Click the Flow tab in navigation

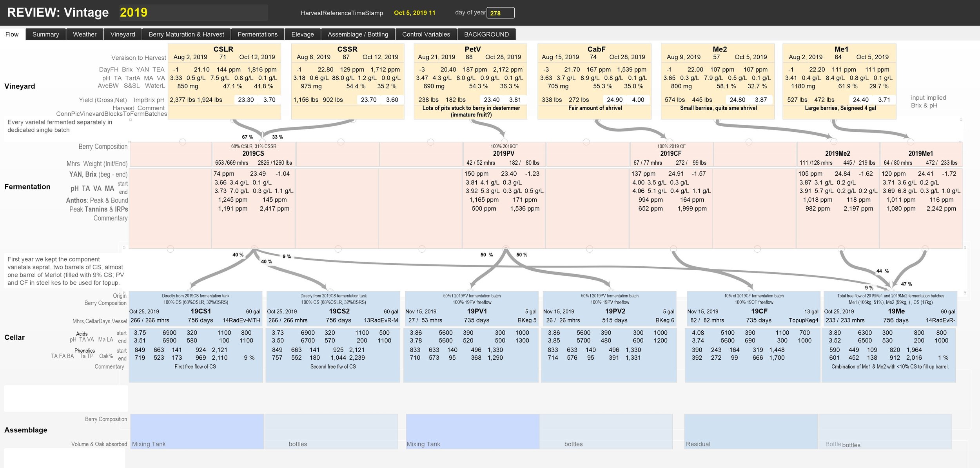[13, 35]
